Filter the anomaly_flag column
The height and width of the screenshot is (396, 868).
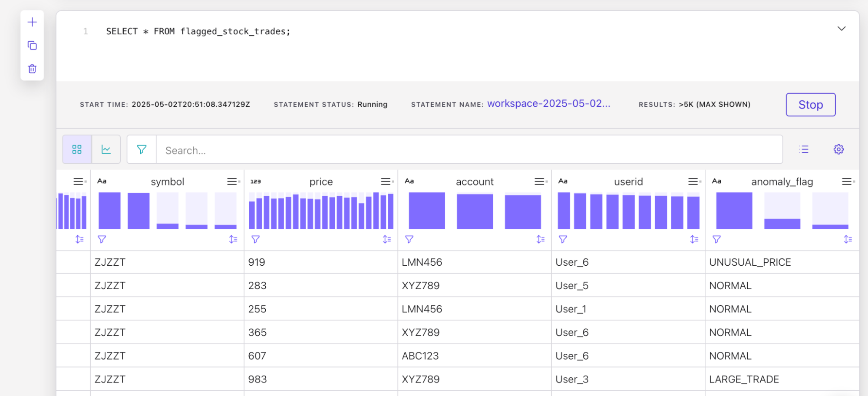click(717, 239)
